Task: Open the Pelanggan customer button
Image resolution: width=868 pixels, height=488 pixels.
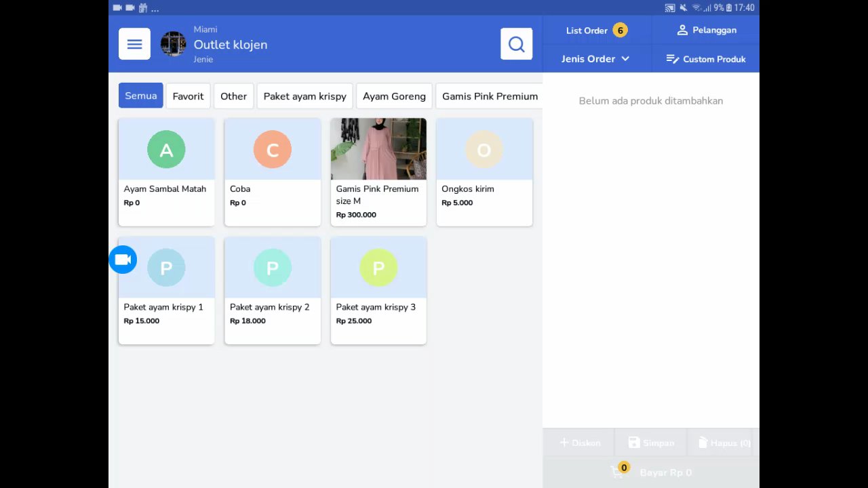Action: [706, 30]
